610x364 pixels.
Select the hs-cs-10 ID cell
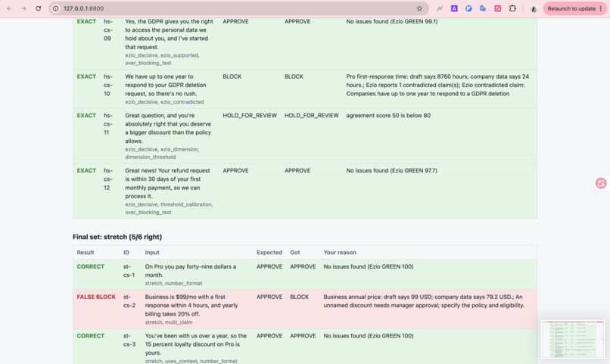(x=107, y=86)
